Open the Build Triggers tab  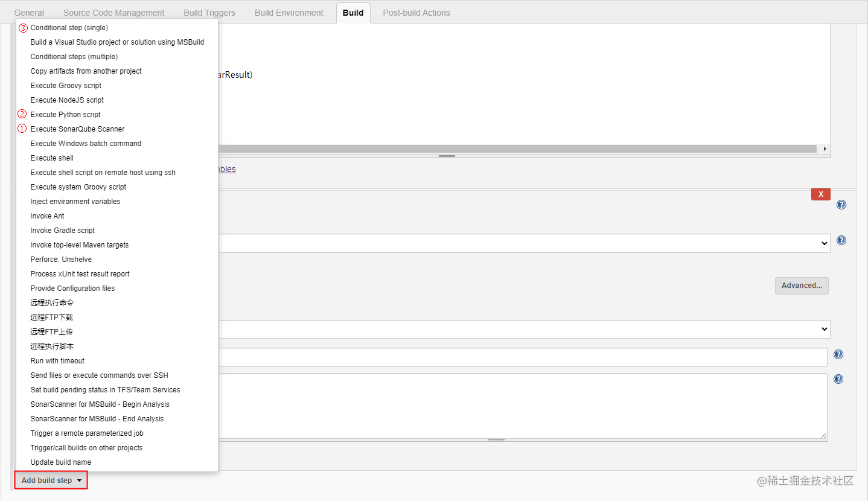pyautogui.click(x=209, y=12)
